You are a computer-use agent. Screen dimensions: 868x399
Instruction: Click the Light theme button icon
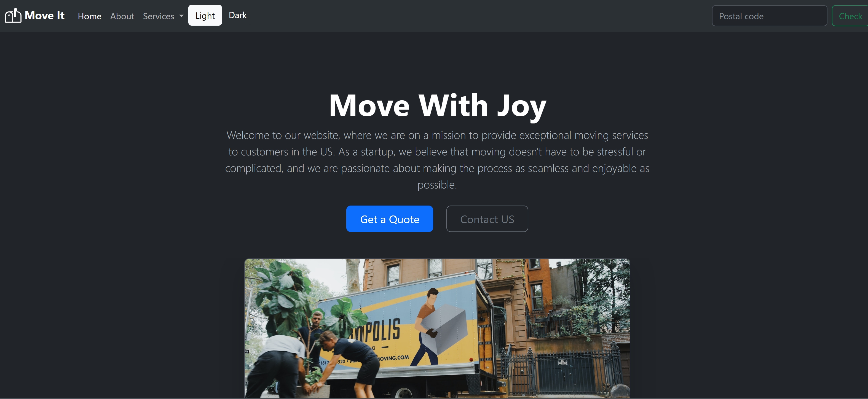click(205, 15)
